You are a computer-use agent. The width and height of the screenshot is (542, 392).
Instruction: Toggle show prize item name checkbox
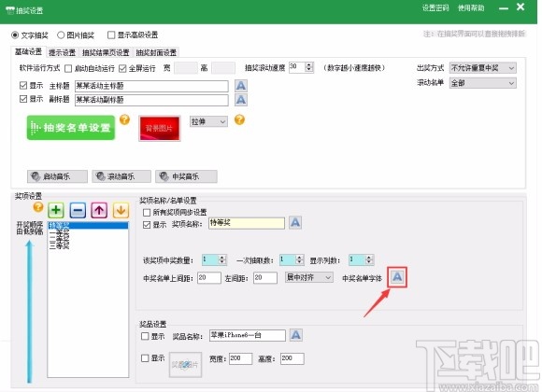147,225
